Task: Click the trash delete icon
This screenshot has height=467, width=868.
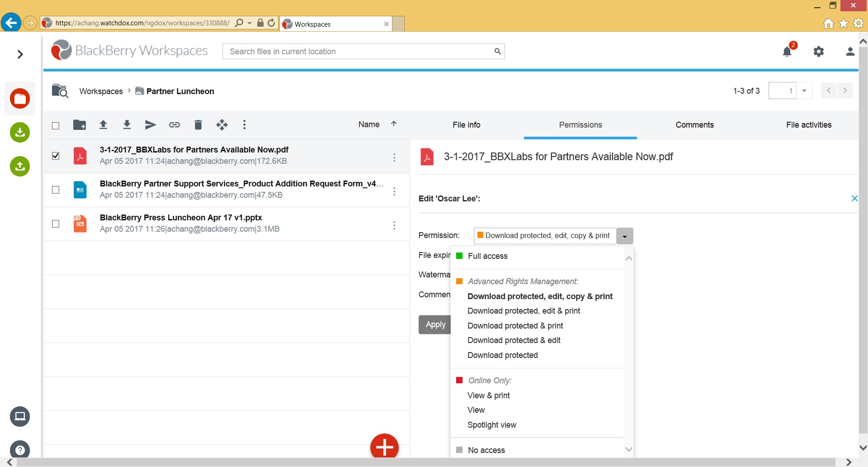Action: [x=198, y=125]
